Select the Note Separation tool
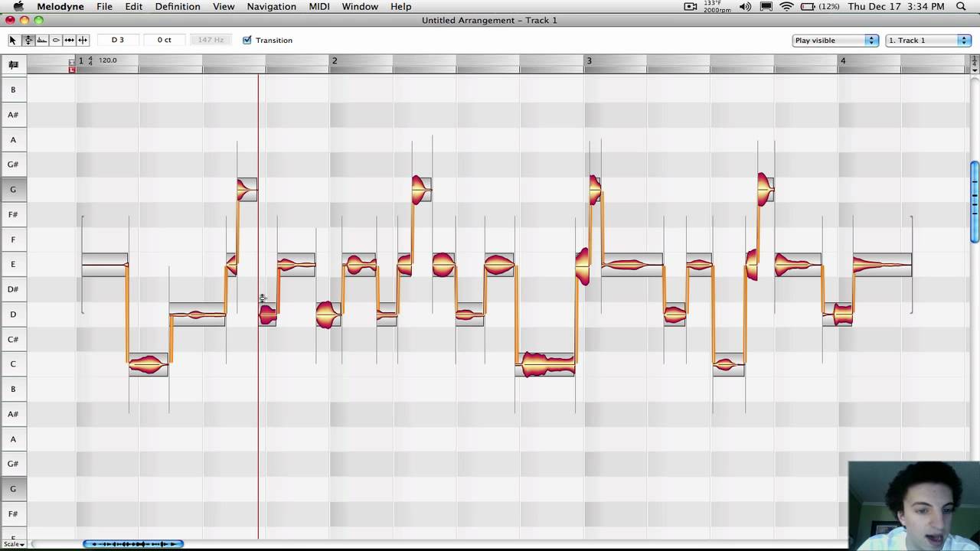Image resolution: width=980 pixels, height=551 pixels. (x=83, y=40)
